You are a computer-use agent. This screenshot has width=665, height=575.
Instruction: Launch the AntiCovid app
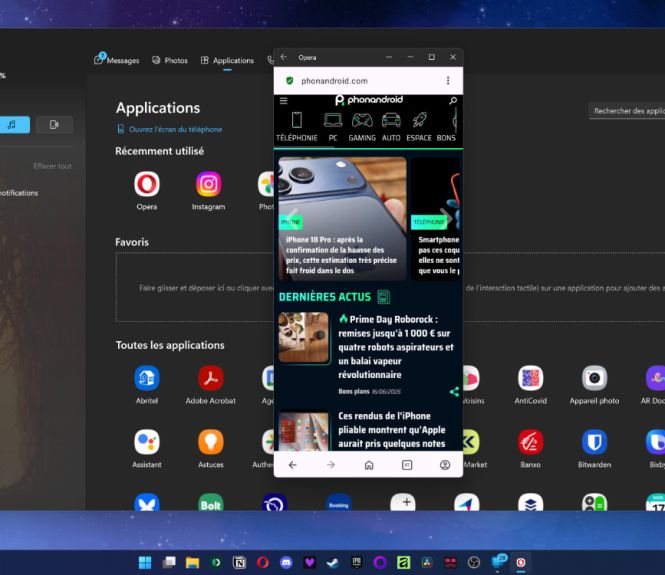(x=531, y=378)
